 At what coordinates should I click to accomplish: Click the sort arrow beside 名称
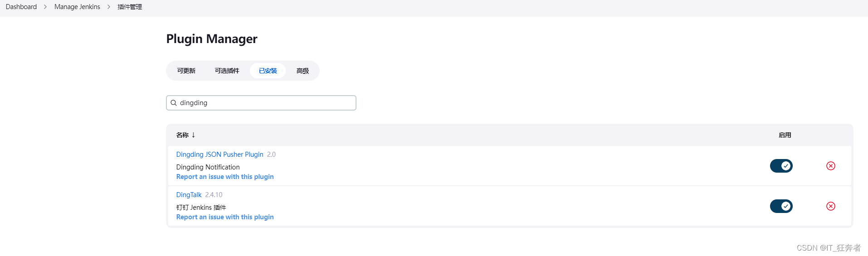coord(193,135)
